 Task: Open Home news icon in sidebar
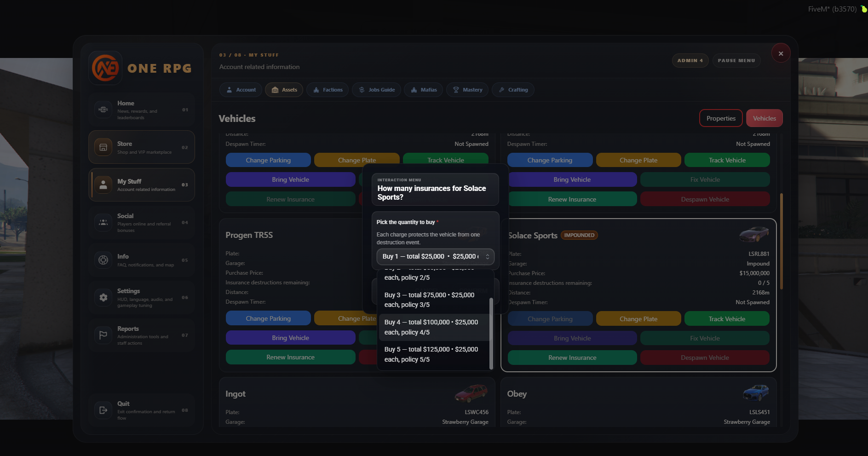pos(103,110)
